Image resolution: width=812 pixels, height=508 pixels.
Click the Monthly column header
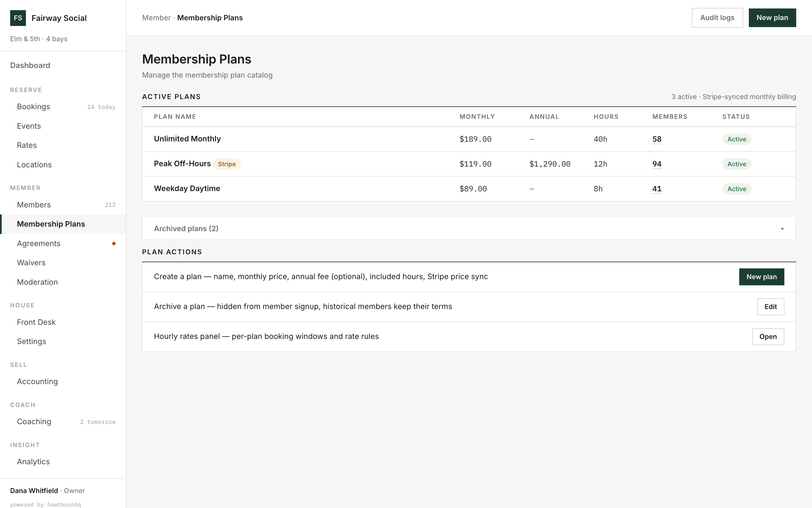[x=477, y=117]
